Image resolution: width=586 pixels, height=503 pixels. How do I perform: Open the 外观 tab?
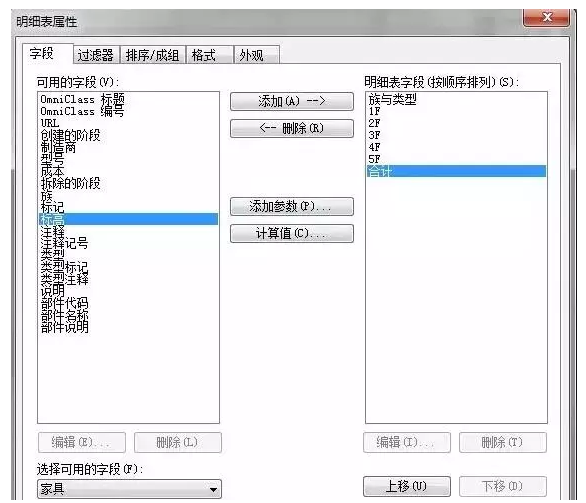click(256, 55)
